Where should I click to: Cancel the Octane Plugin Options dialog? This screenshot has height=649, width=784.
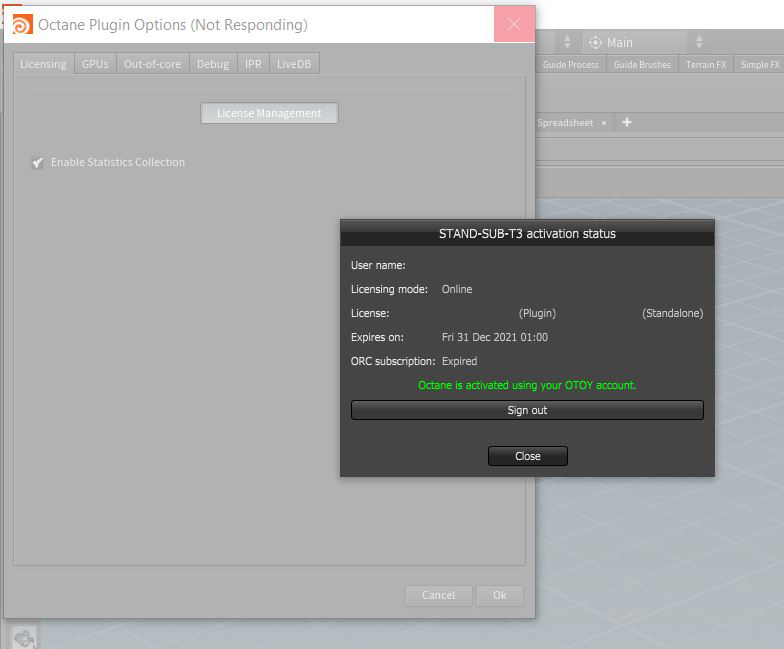pos(438,596)
